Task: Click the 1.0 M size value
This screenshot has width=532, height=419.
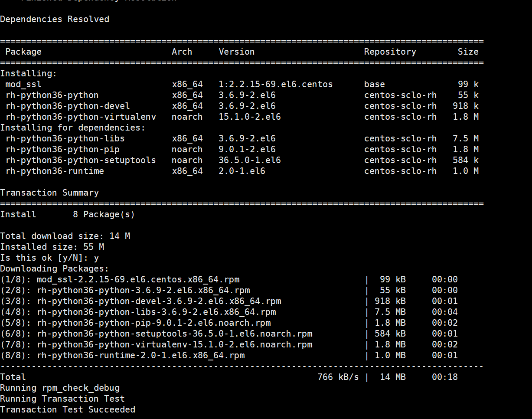Action: [x=466, y=171]
